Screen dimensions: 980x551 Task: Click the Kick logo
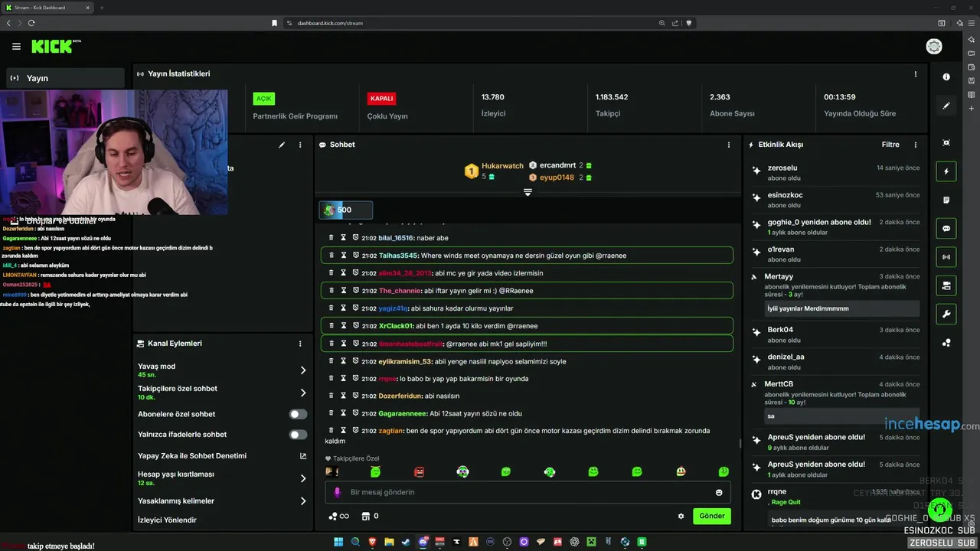56,47
